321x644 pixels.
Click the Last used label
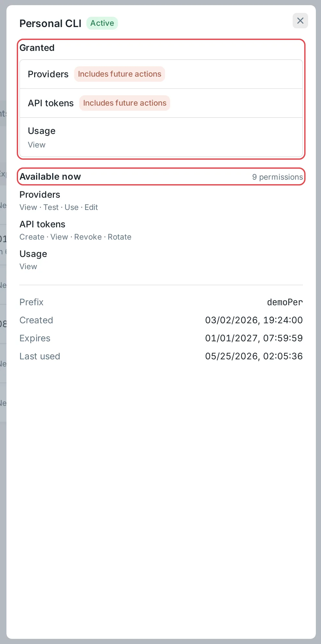[x=40, y=356]
